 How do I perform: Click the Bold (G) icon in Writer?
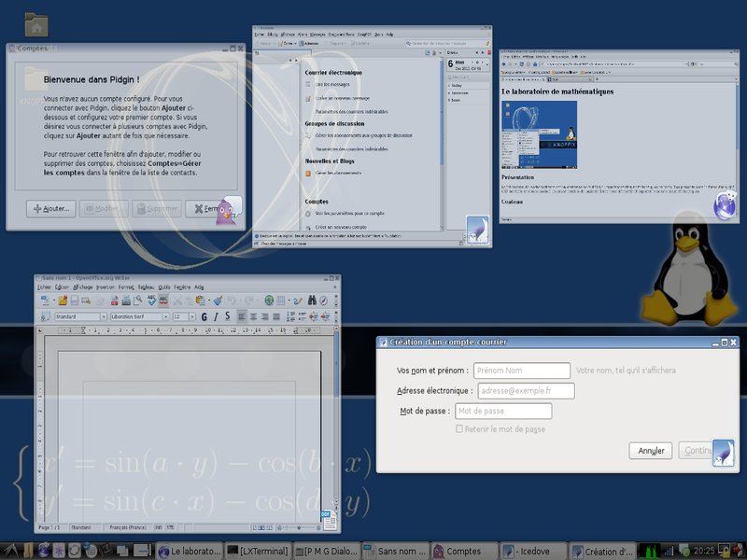(203, 316)
